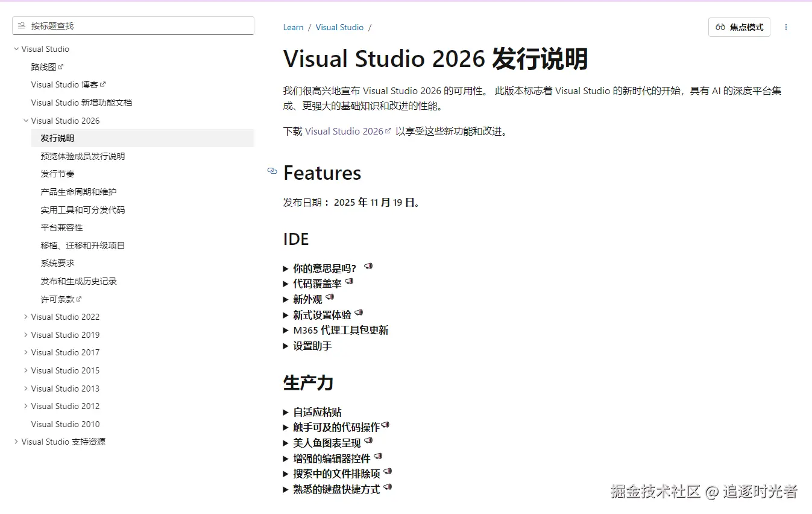Expand the Visual Studio 2015 tree node
The height and width of the screenshot is (514, 812).
click(x=26, y=370)
